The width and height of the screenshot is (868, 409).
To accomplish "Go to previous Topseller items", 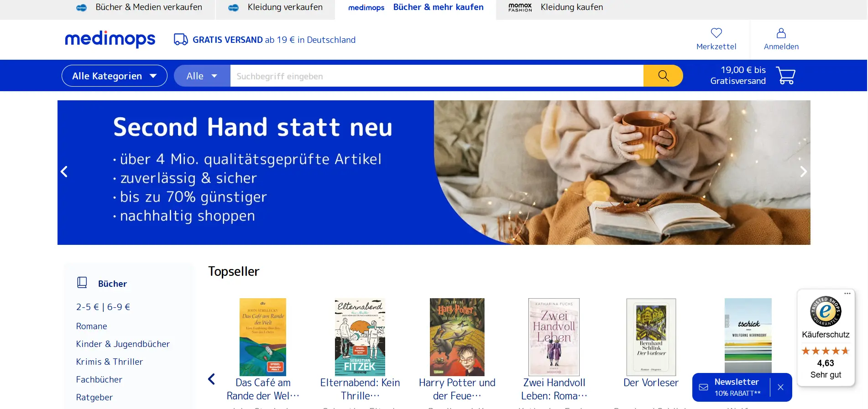I will (211, 379).
